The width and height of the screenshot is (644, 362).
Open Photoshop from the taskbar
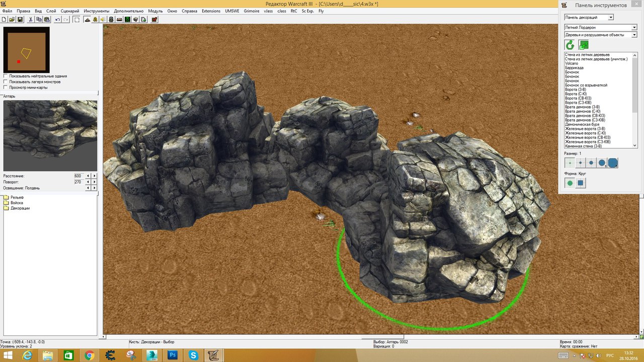pos(173,355)
